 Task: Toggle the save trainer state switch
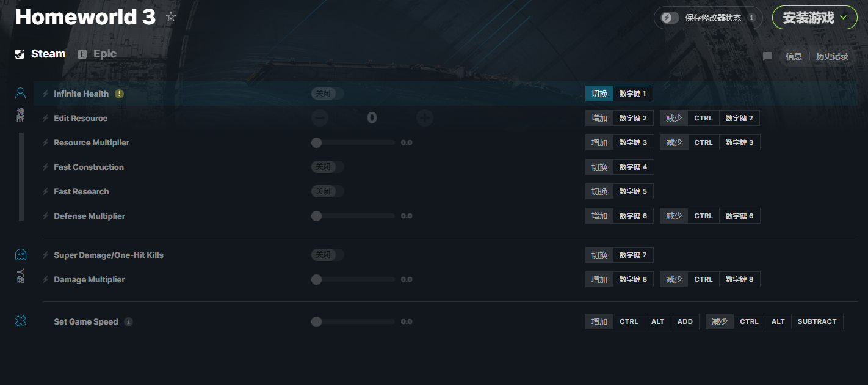click(670, 18)
